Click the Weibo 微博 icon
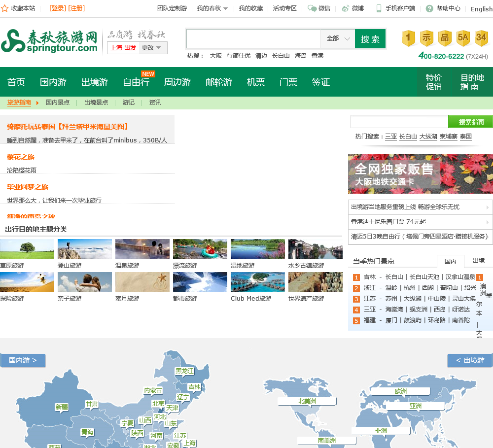Viewport: 493px width, 448px height. coord(345,8)
